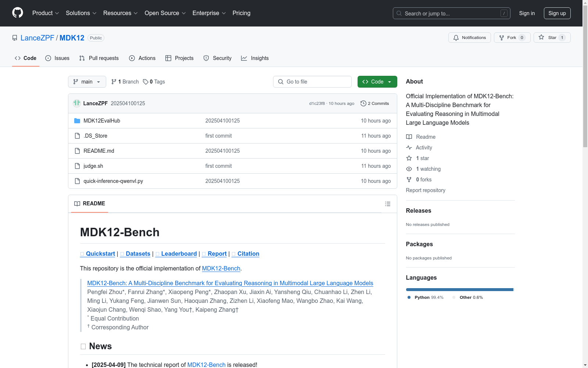Open GitHub homepage via Octocat logo
Image resolution: width=588 pixels, height=368 pixels.
pyautogui.click(x=18, y=13)
